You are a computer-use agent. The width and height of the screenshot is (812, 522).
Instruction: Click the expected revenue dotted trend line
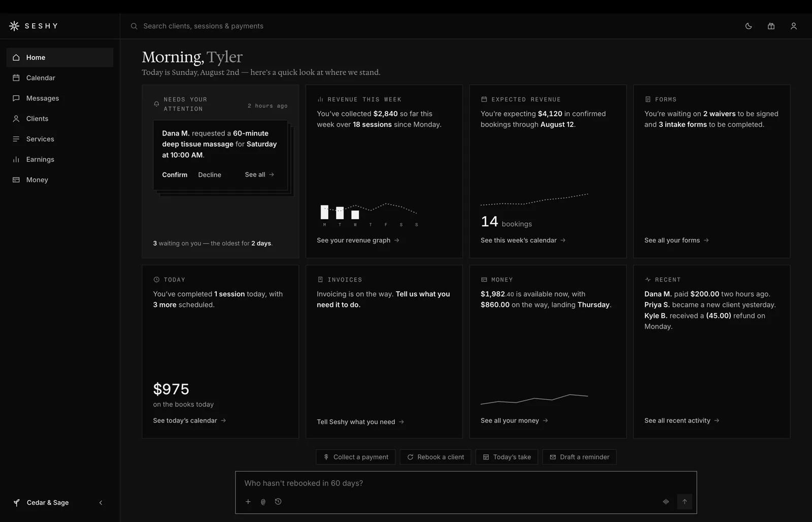point(534,199)
